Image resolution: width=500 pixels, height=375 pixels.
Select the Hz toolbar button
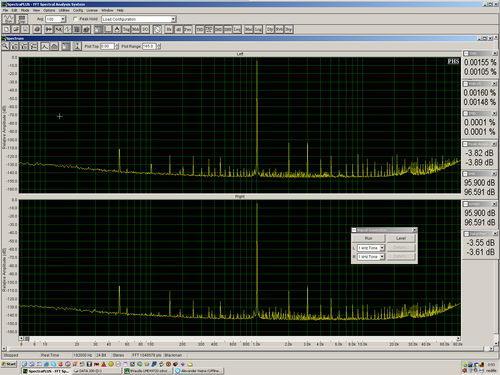pyautogui.click(x=169, y=29)
